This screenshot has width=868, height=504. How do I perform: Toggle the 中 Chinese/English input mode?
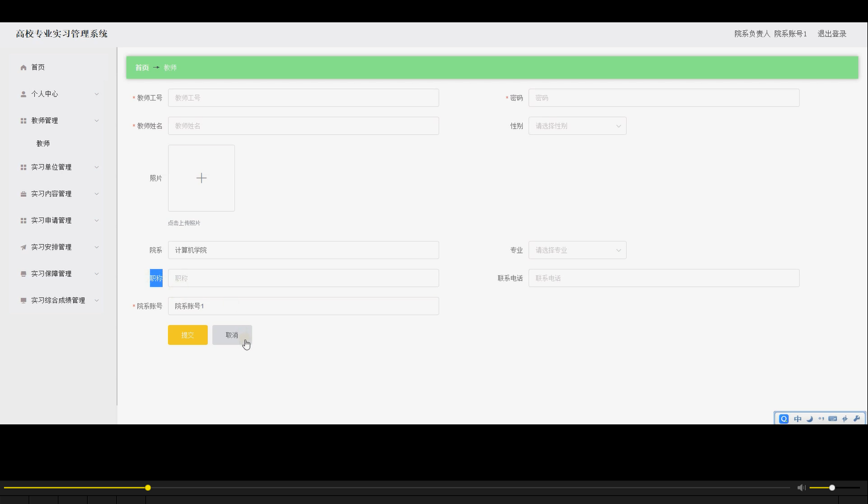(798, 419)
